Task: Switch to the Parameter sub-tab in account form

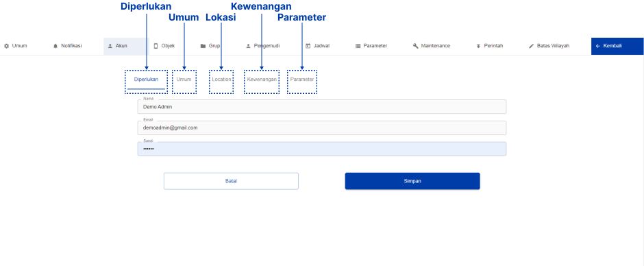Action: 302,80
